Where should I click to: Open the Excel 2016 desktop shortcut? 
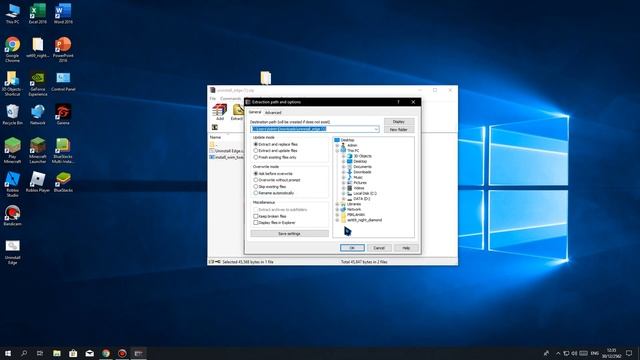38,13
